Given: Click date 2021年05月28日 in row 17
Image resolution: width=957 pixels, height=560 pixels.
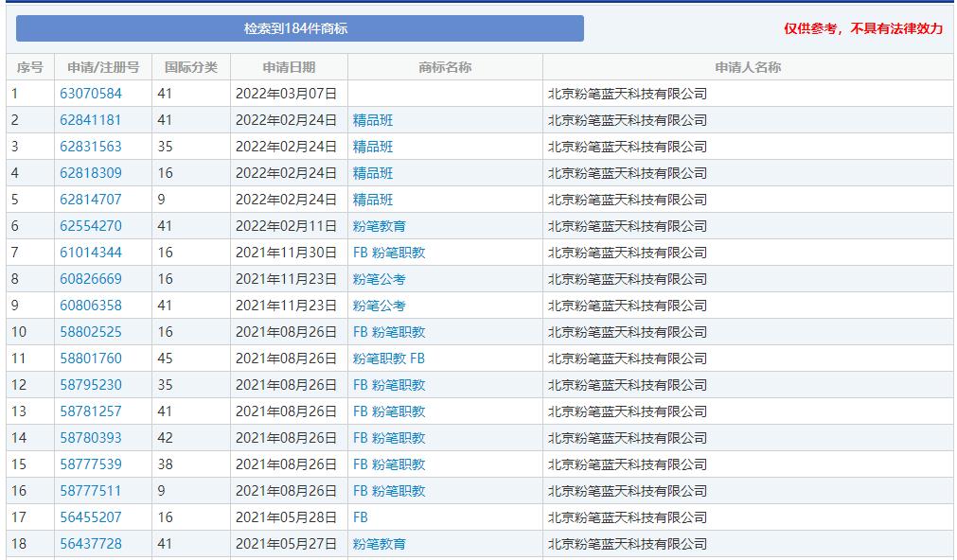Looking at the screenshot, I should coord(286,517).
